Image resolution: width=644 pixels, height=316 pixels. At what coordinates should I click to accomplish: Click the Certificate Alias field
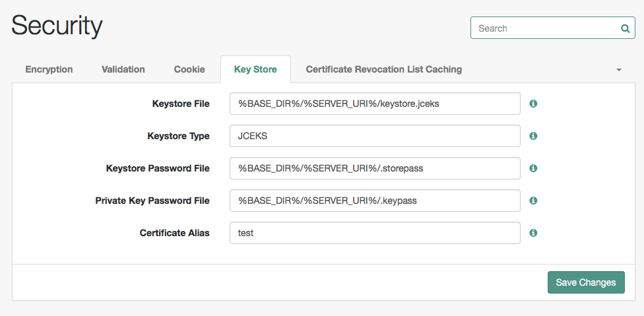375,233
